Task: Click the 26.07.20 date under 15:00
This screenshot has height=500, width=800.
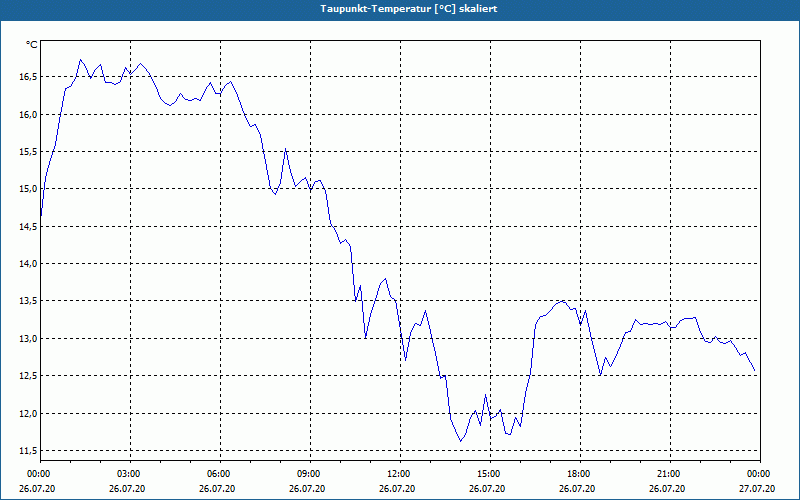Action: point(487,489)
